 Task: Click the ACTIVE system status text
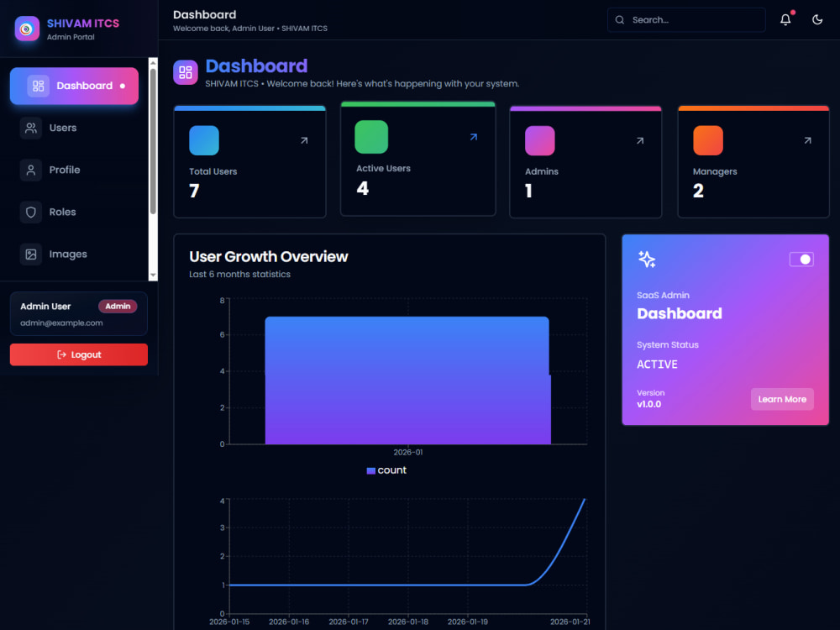coord(658,365)
